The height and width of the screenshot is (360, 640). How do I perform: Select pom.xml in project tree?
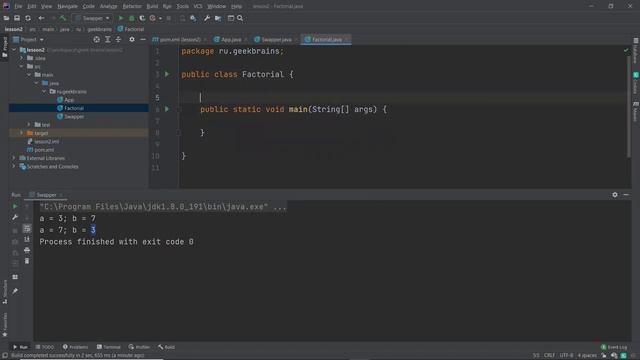pyautogui.click(x=44, y=150)
